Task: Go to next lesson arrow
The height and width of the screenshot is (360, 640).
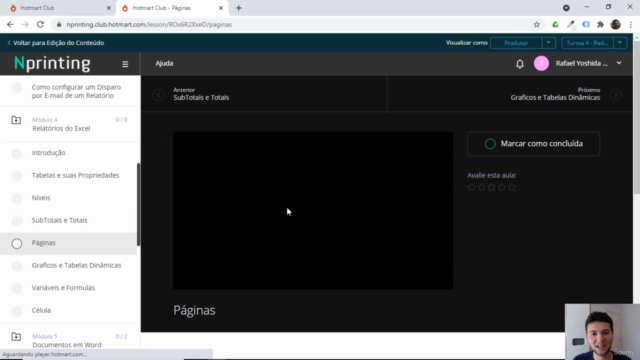Action: coord(615,95)
